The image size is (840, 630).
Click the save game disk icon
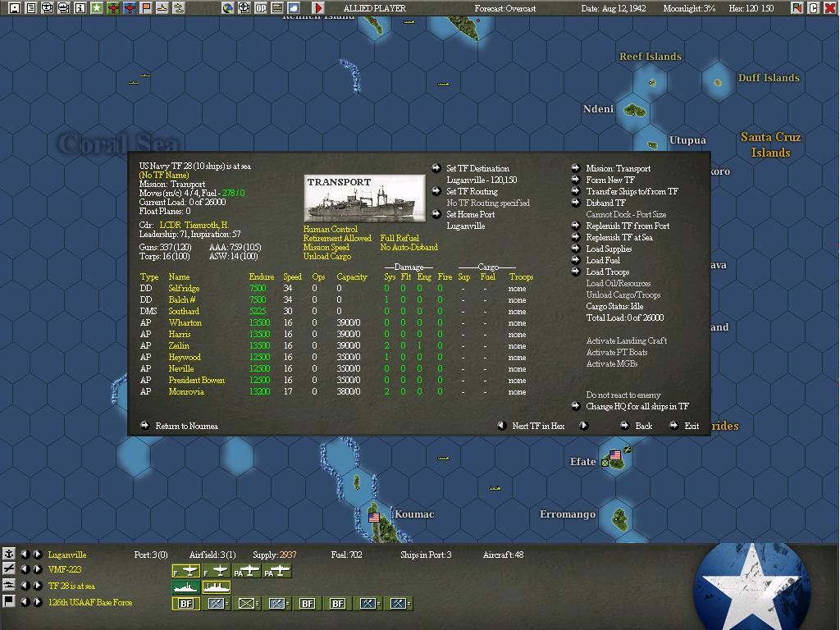15,8
